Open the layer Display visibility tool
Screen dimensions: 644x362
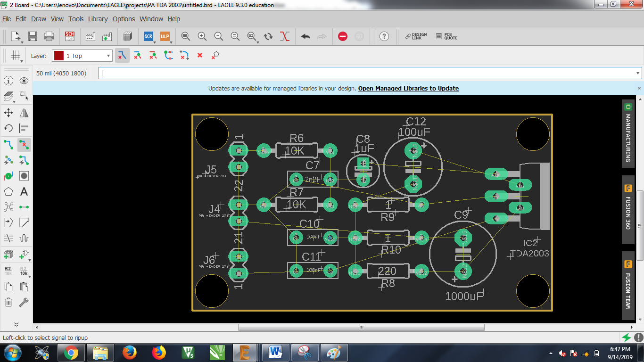click(8, 97)
